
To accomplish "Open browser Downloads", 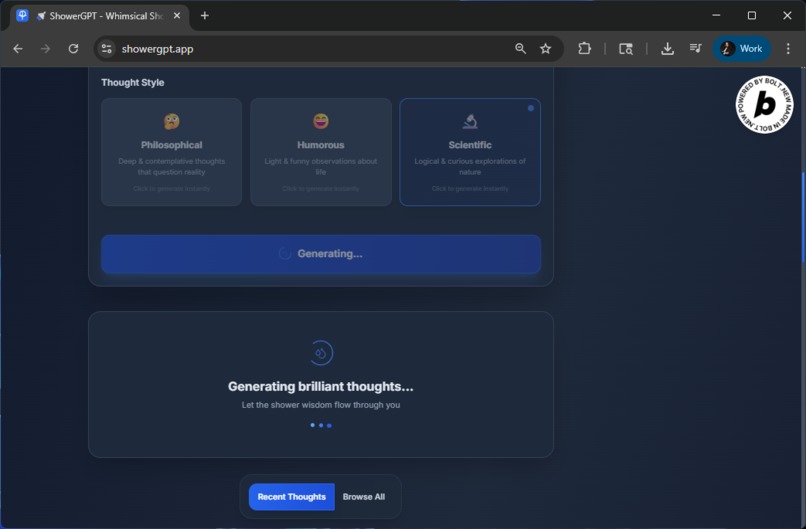I will [x=667, y=49].
